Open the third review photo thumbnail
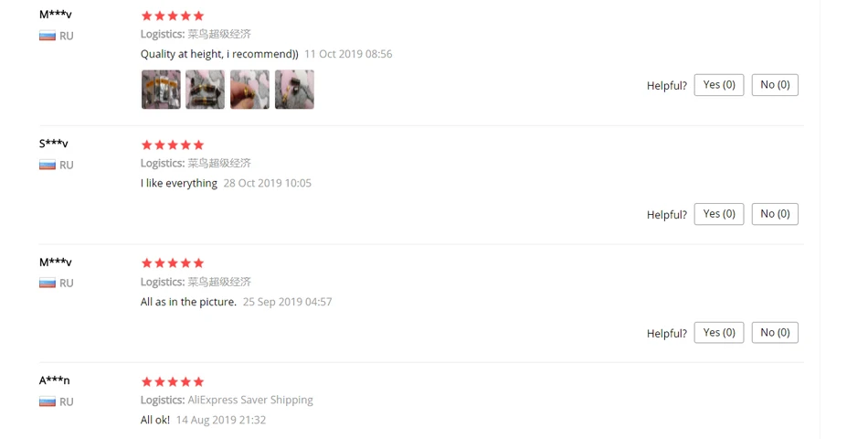 click(250, 90)
